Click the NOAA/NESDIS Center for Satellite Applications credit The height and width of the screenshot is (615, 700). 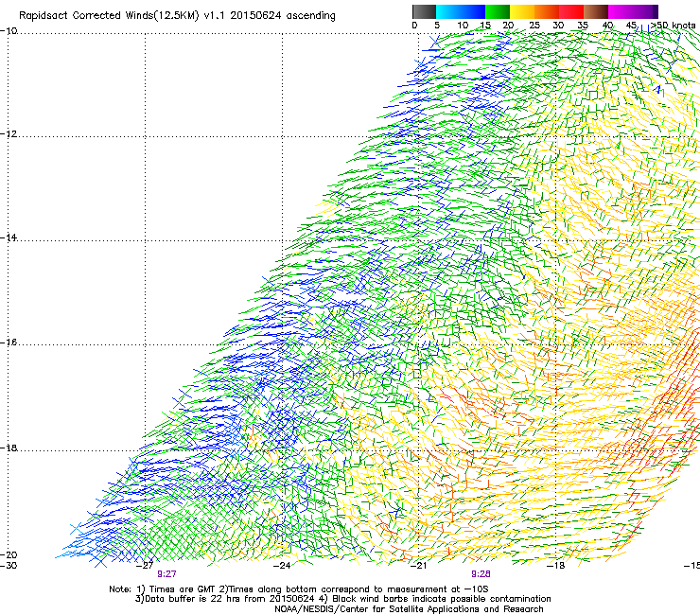pyautogui.click(x=409, y=609)
